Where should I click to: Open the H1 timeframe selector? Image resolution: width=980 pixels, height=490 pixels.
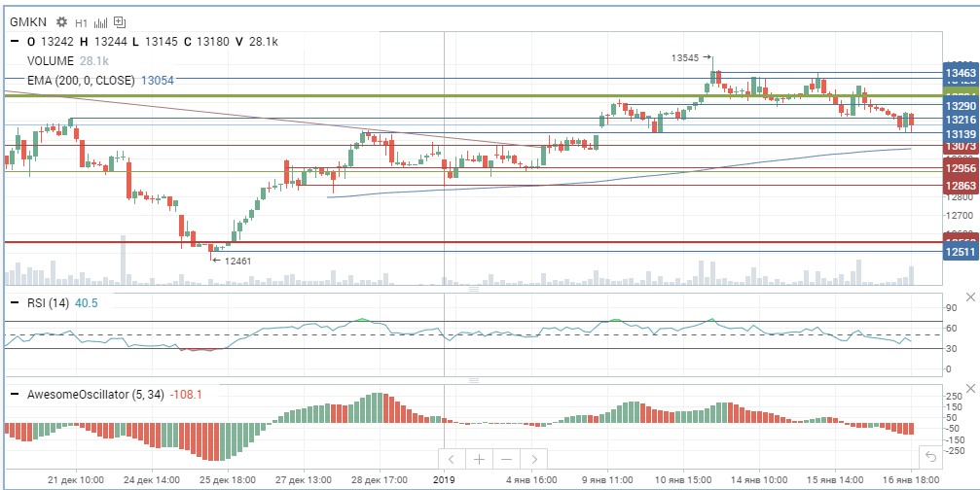click(x=81, y=22)
